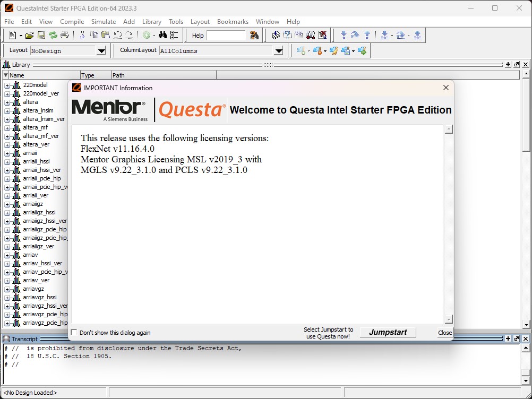This screenshot has height=399, width=532.
Task: Click the Collapse All tree icon
Action: [x=174, y=35]
